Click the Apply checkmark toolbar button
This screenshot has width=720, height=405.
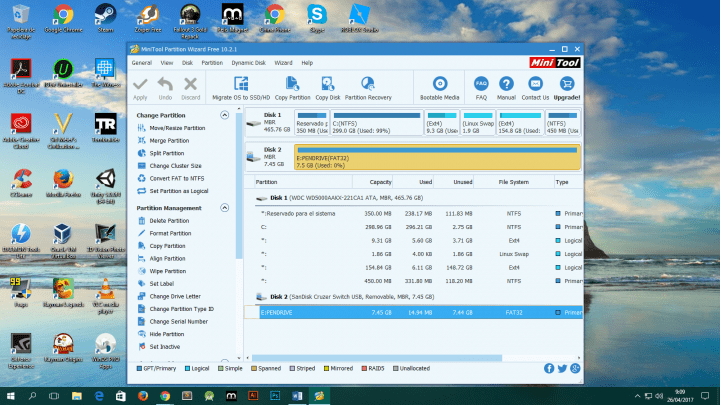[140, 88]
